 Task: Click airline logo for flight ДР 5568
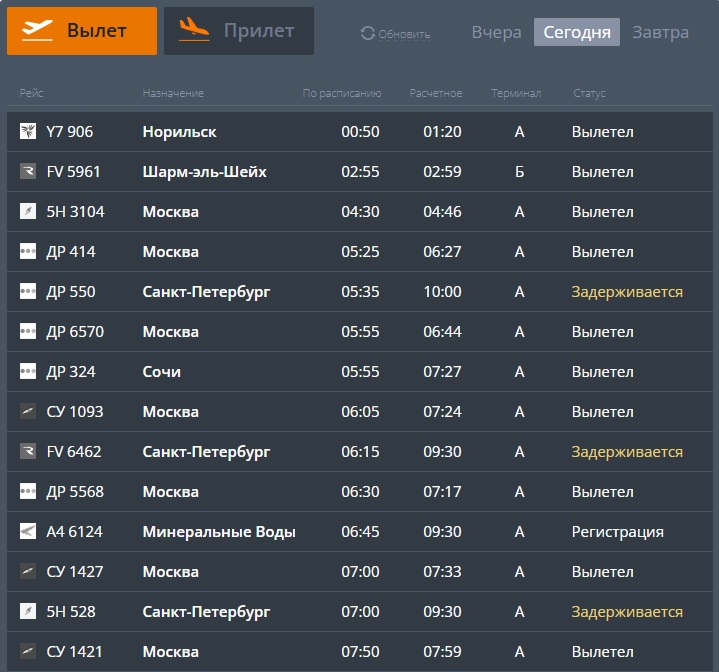(28, 491)
